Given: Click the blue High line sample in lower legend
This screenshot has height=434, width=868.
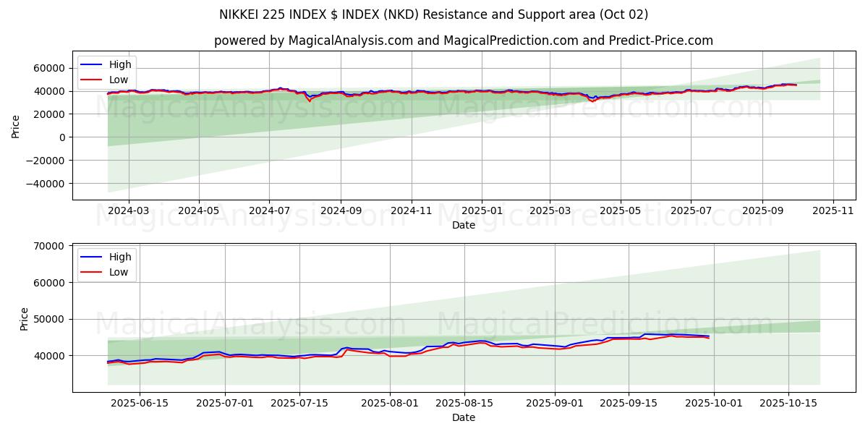Looking at the screenshot, I should pyautogui.click(x=91, y=258).
